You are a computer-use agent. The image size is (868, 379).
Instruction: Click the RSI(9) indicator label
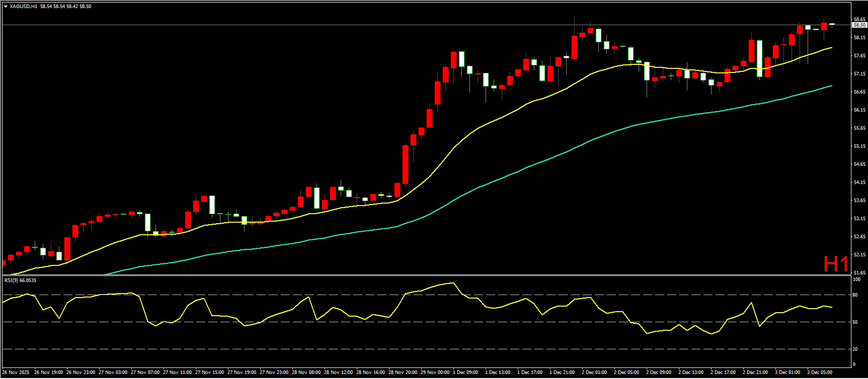pyautogui.click(x=20, y=280)
